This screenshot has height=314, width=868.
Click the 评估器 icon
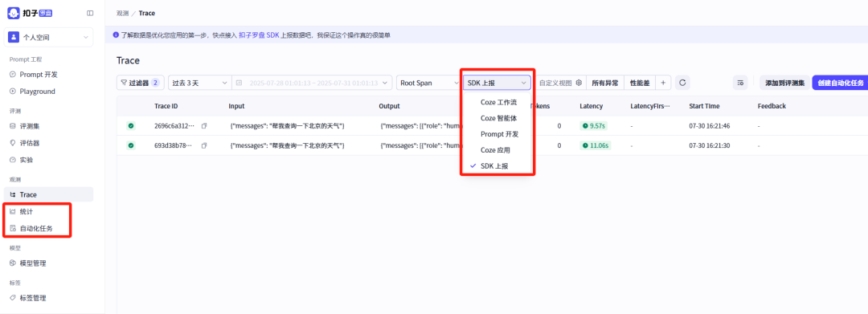pyautogui.click(x=13, y=143)
